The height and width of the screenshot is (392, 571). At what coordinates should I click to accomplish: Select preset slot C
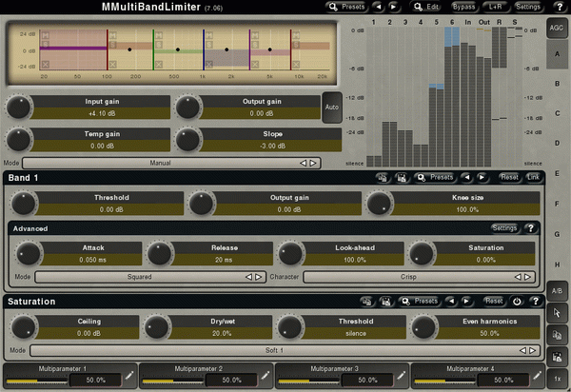tap(557, 113)
